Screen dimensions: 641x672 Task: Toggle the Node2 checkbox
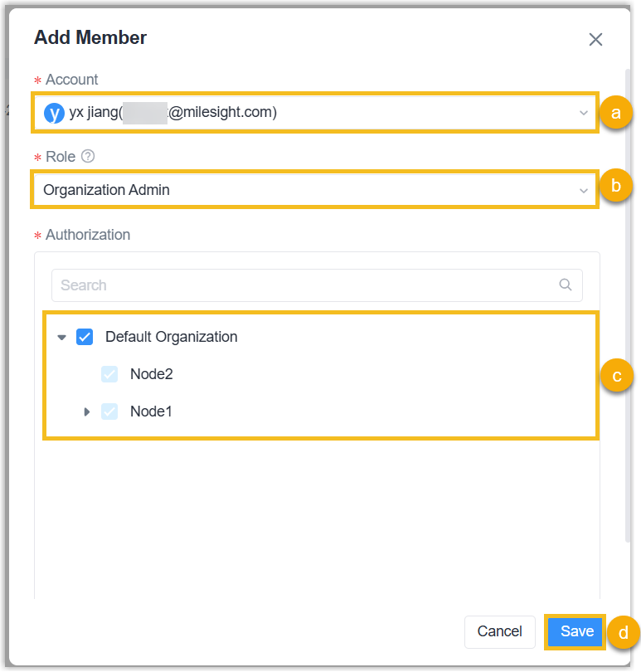109,374
